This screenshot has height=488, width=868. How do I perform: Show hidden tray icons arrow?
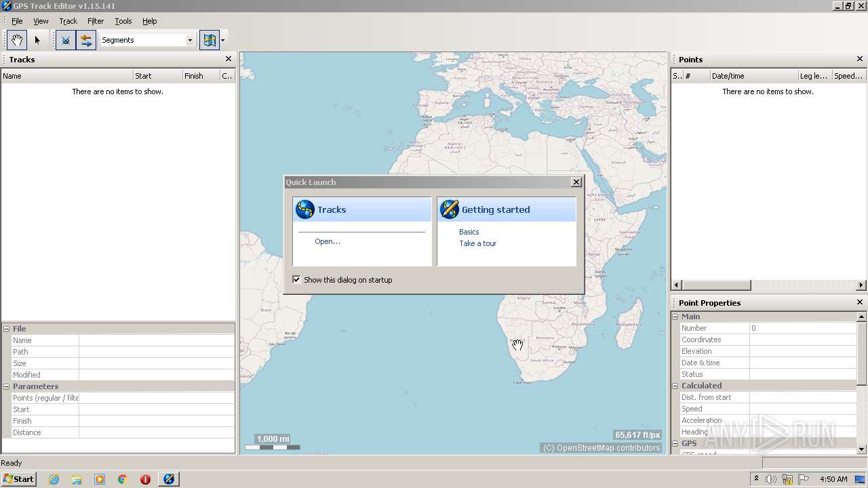click(x=757, y=479)
